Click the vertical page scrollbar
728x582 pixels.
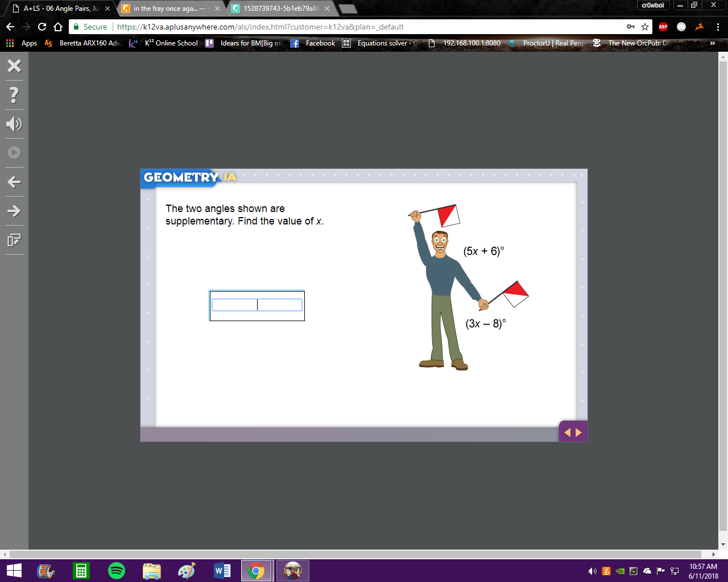[723, 300]
